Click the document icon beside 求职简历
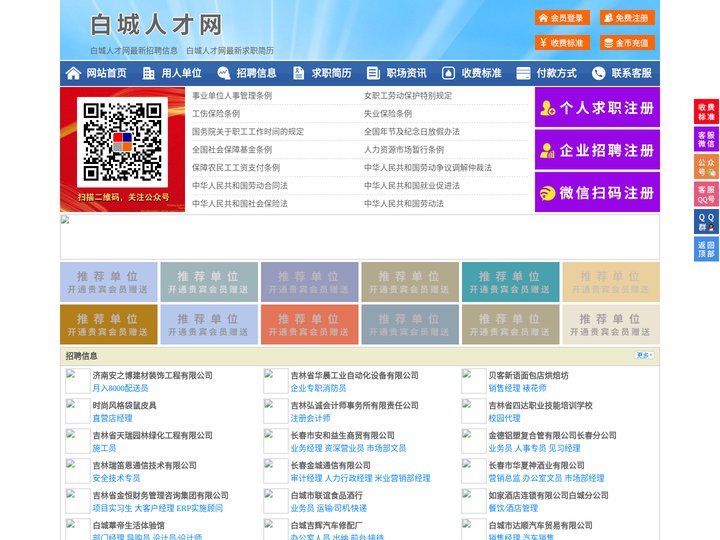 tap(298, 73)
